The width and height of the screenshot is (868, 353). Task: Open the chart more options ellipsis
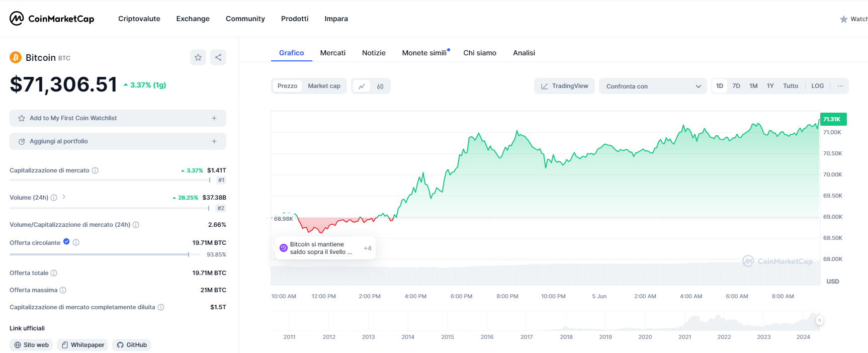[840, 86]
